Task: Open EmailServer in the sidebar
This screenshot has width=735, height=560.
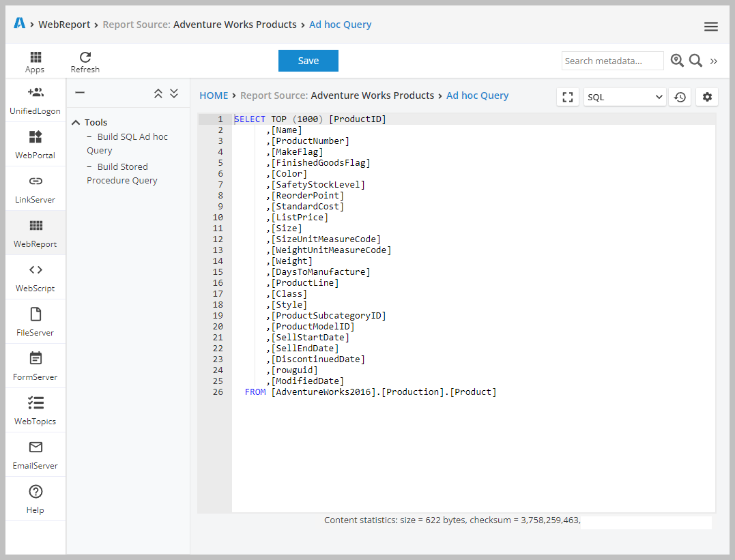Action: (x=35, y=456)
